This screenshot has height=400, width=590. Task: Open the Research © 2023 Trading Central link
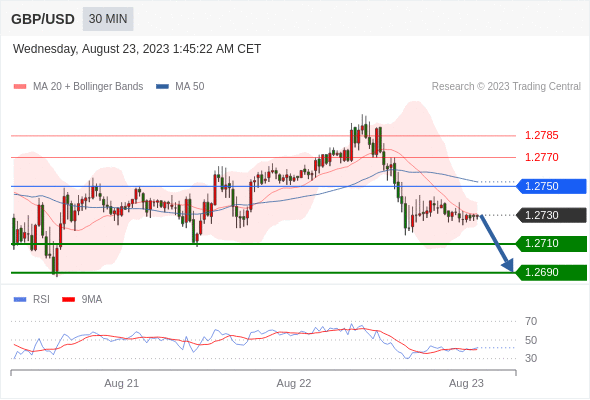point(506,87)
